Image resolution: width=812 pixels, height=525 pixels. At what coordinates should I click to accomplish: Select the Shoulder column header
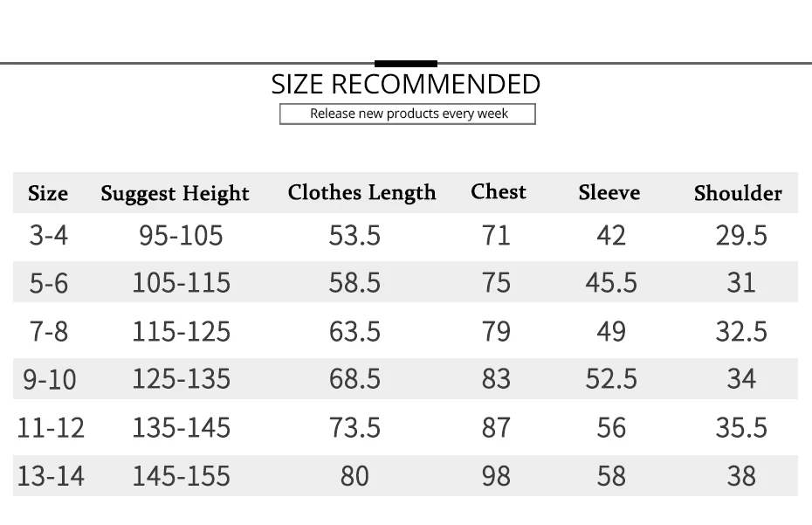[x=738, y=193]
